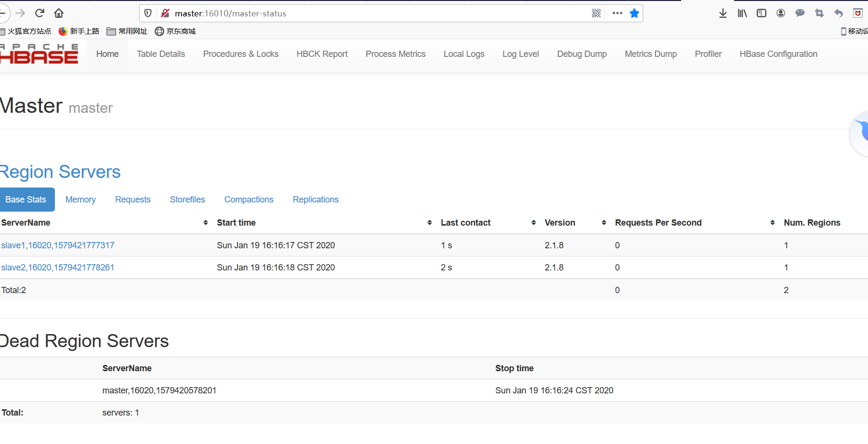The width and height of the screenshot is (868, 444).
Task: Switch to the Requests tab
Action: pos(133,200)
